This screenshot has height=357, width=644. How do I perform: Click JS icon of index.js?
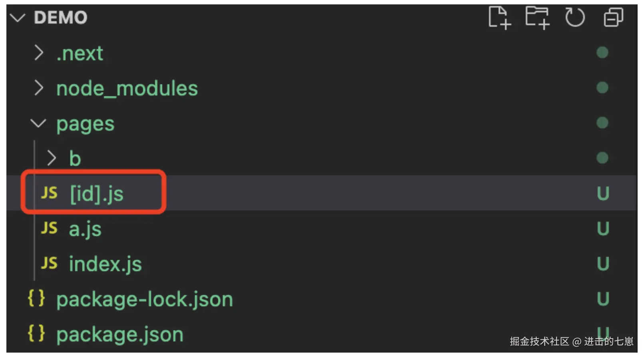[x=49, y=264]
